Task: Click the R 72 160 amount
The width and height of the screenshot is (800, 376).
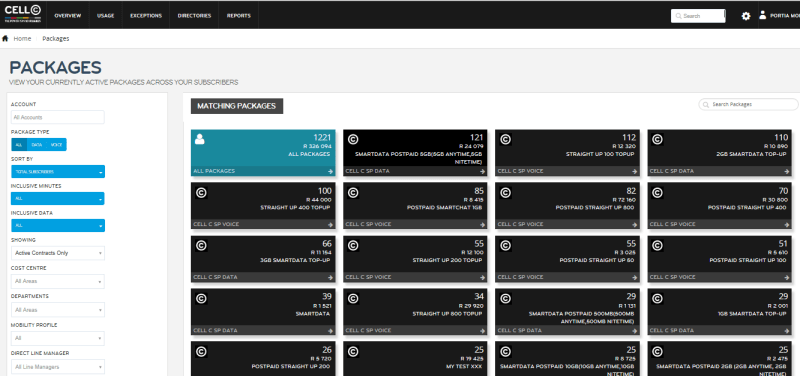Action: pyautogui.click(x=623, y=199)
